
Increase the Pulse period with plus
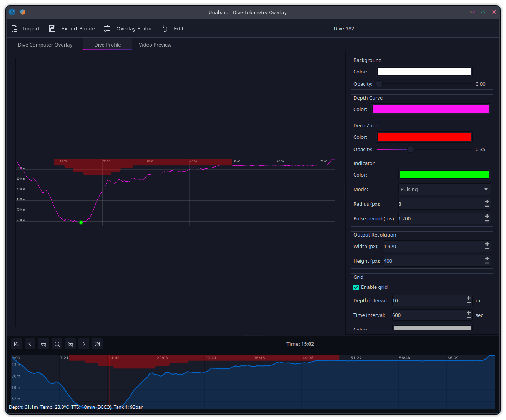[x=487, y=216]
